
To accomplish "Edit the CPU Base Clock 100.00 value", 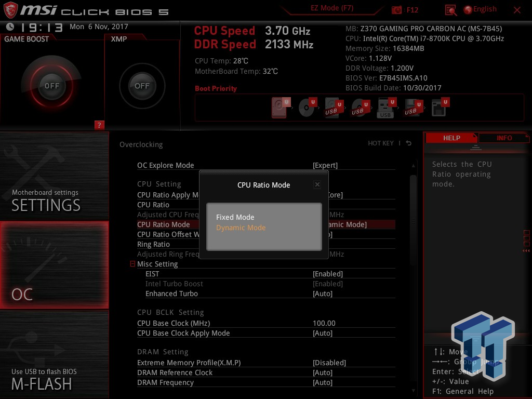I will [324, 323].
